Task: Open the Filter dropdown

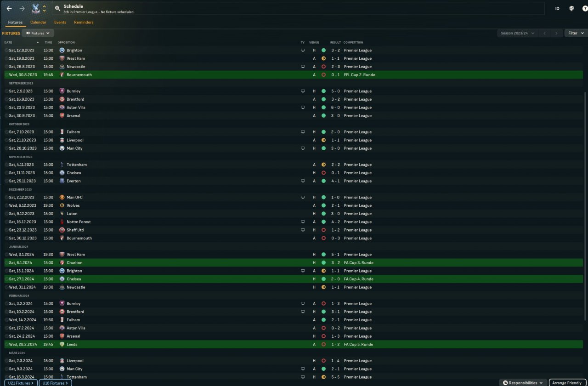Action: 576,33
